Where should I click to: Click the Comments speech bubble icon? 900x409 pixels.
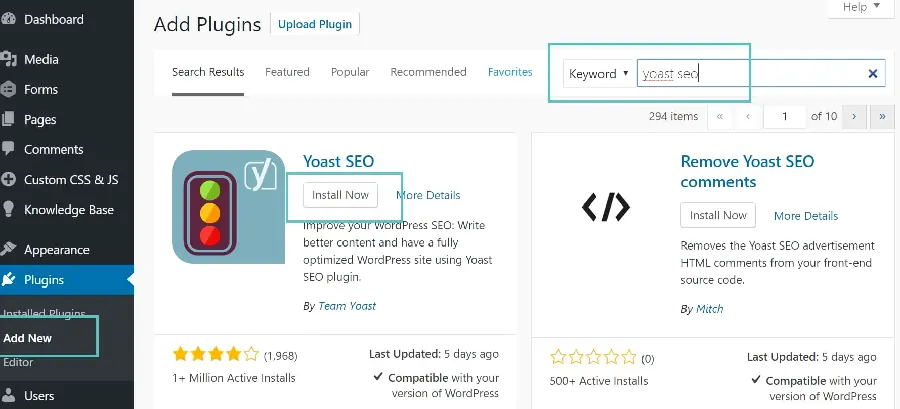tap(7, 149)
